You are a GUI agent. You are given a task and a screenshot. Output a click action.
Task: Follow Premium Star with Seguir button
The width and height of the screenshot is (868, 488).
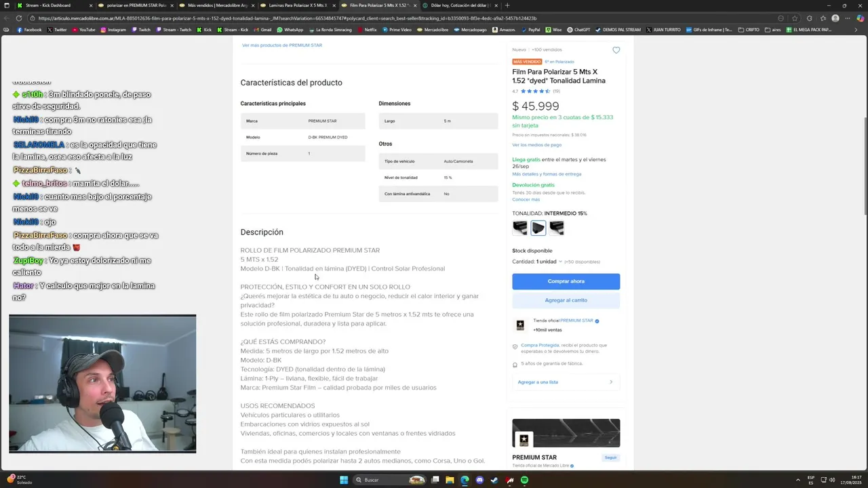click(610, 457)
